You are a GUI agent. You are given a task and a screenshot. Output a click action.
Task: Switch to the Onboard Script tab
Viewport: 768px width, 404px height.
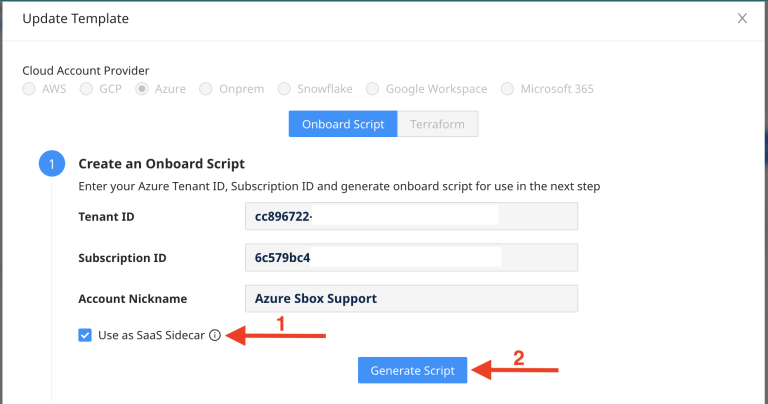coord(343,124)
